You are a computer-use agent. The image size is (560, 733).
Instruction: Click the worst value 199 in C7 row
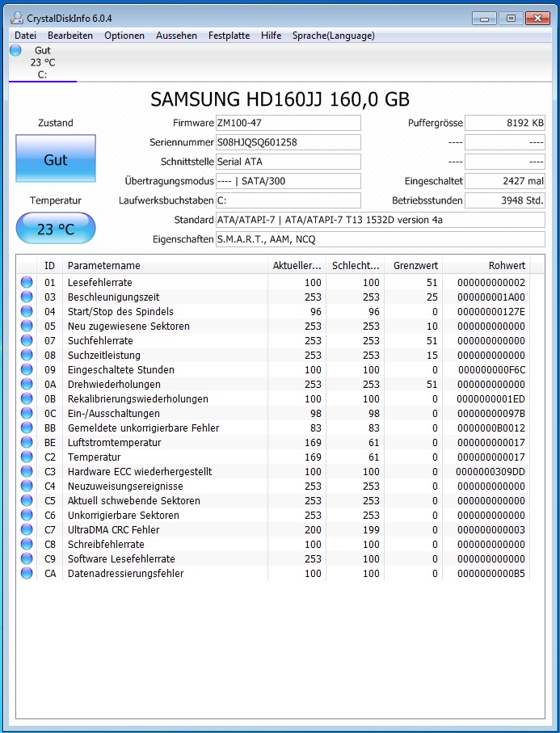coord(371,529)
